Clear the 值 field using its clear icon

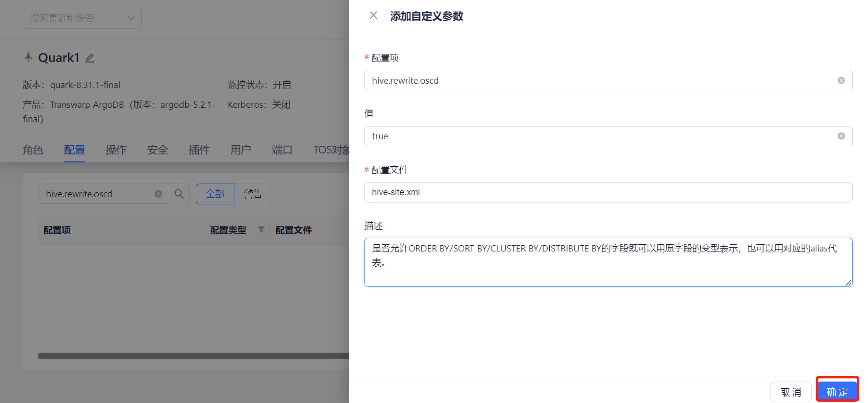coord(841,136)
